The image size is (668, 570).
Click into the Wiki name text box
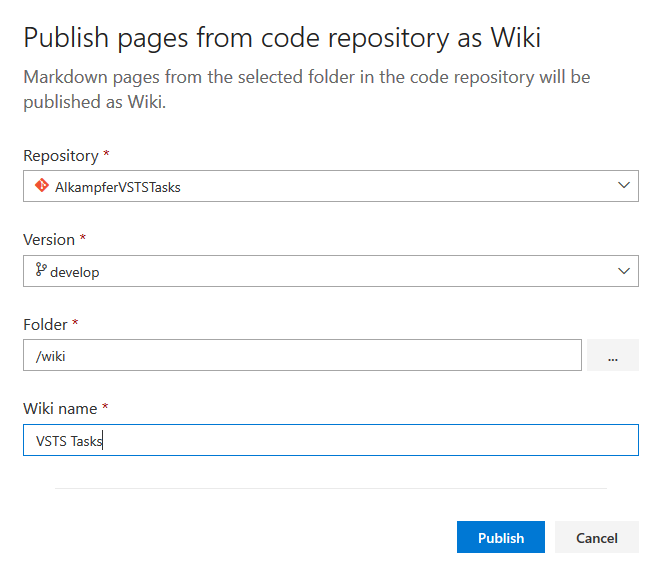point(331,440)
